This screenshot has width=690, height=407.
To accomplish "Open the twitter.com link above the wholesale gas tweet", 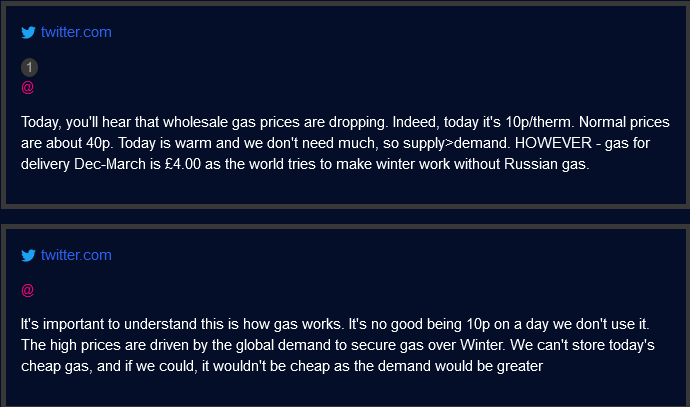I will [76, 32].
